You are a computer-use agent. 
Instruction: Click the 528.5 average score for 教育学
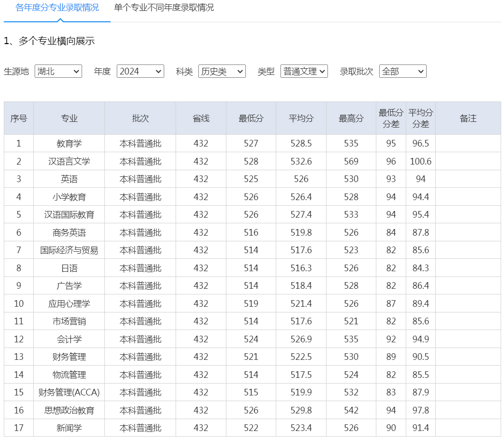click(x=301, y=143)
